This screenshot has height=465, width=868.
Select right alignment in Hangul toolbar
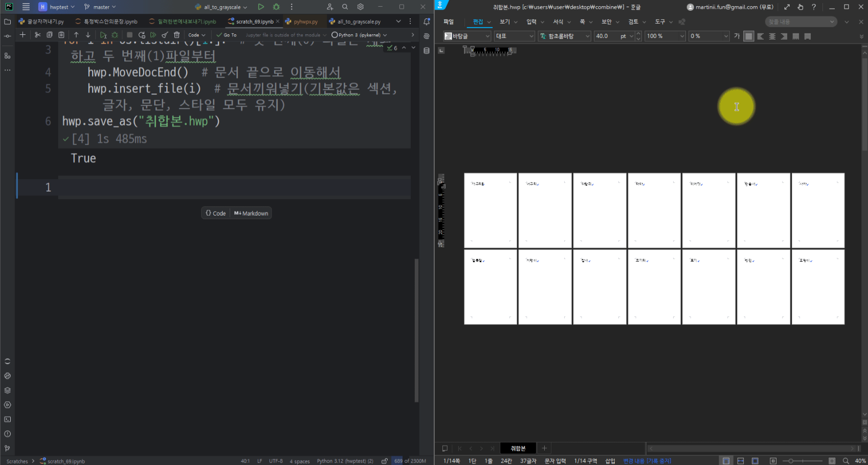click(784, 36)
